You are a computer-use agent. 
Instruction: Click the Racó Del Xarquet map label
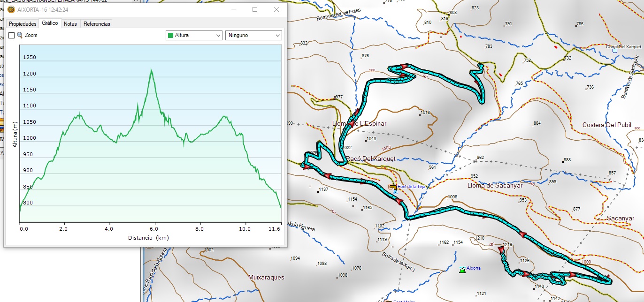pos(370,159)
